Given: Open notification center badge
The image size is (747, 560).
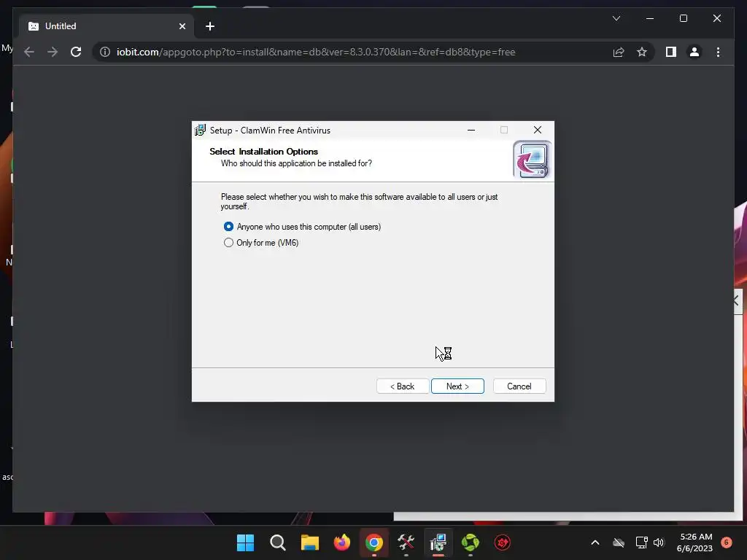Looking at the screenshot, I should pyautogui.click(x=727, y=542).
